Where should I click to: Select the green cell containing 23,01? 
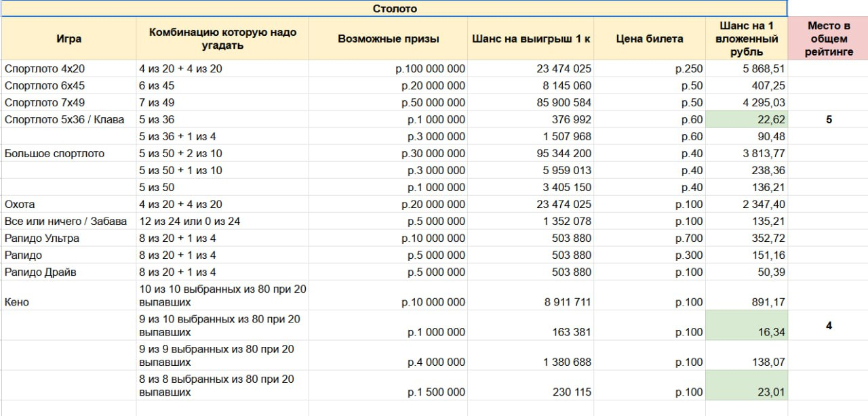tap(747, 385)
